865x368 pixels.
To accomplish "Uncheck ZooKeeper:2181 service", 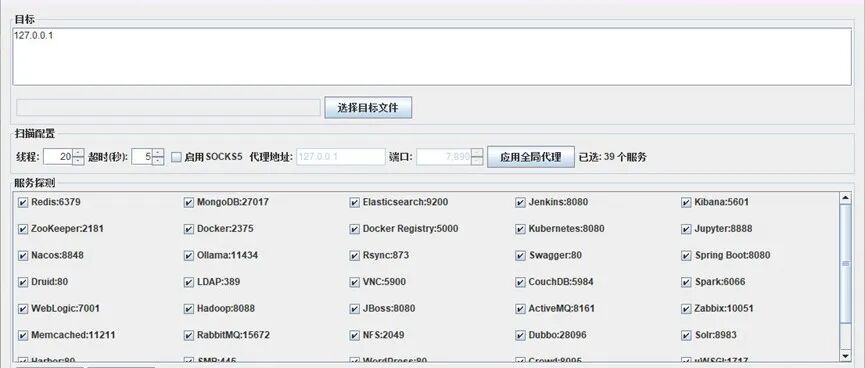I will click(x=23, y=229).
